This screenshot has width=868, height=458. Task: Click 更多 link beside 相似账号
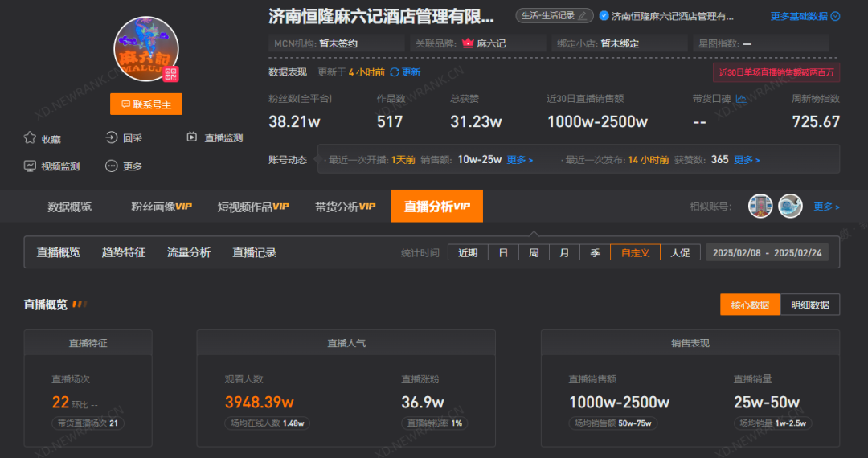pos(826,207)
